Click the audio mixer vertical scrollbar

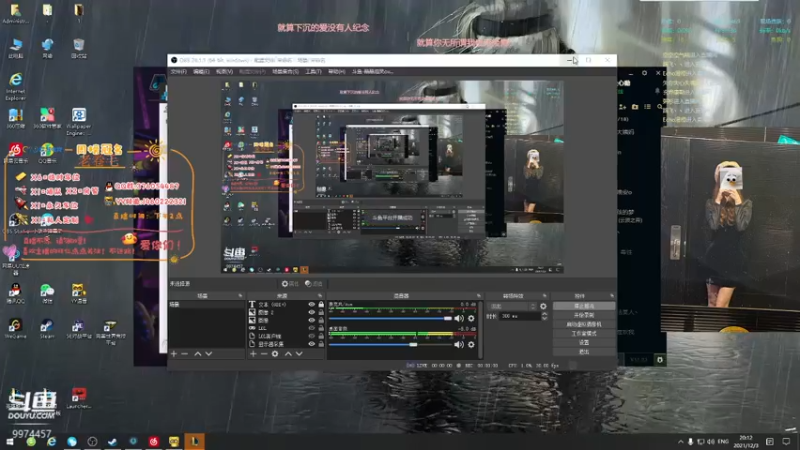(480, 329)
